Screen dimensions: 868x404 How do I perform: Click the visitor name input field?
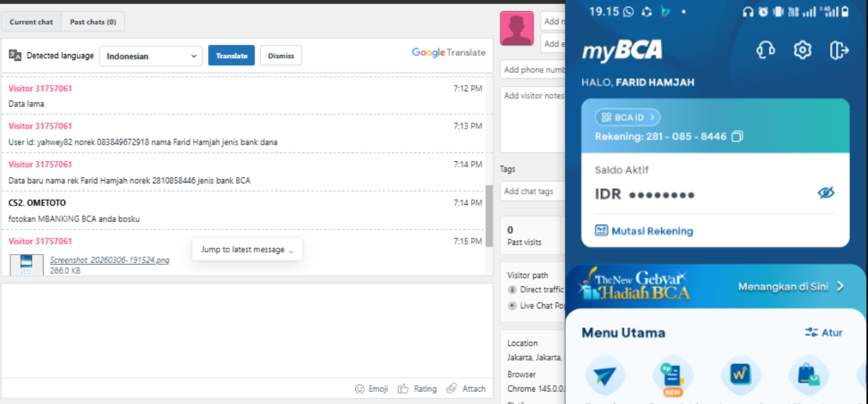[553, 21]
